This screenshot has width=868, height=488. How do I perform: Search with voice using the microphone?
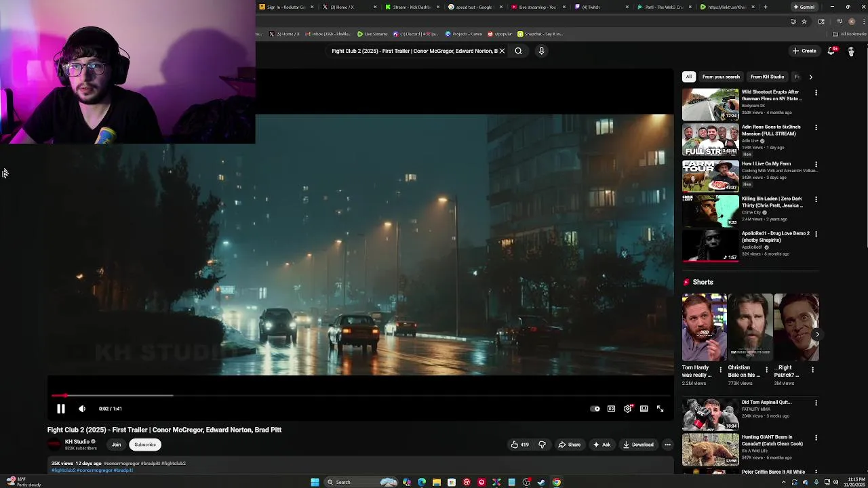[541, 51]
